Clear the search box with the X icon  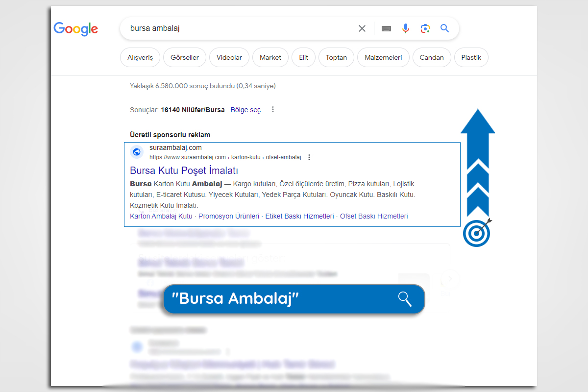pos(362,28)
